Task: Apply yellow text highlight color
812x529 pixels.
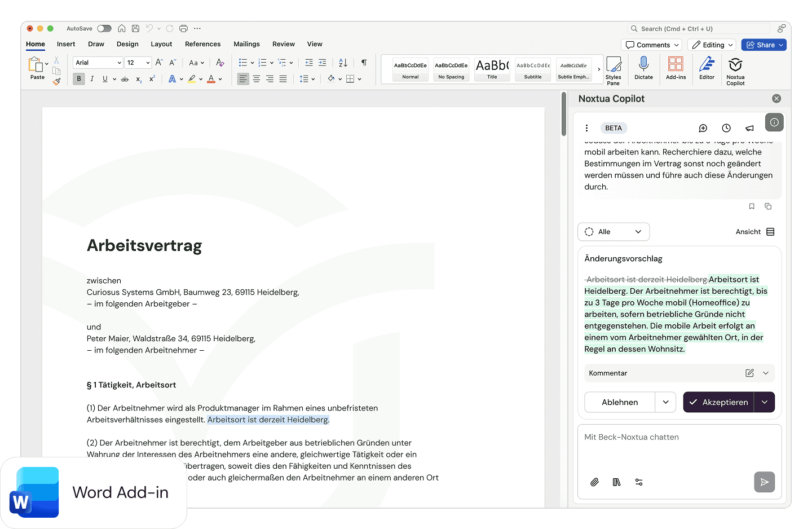Action: [x=192, y=79]
